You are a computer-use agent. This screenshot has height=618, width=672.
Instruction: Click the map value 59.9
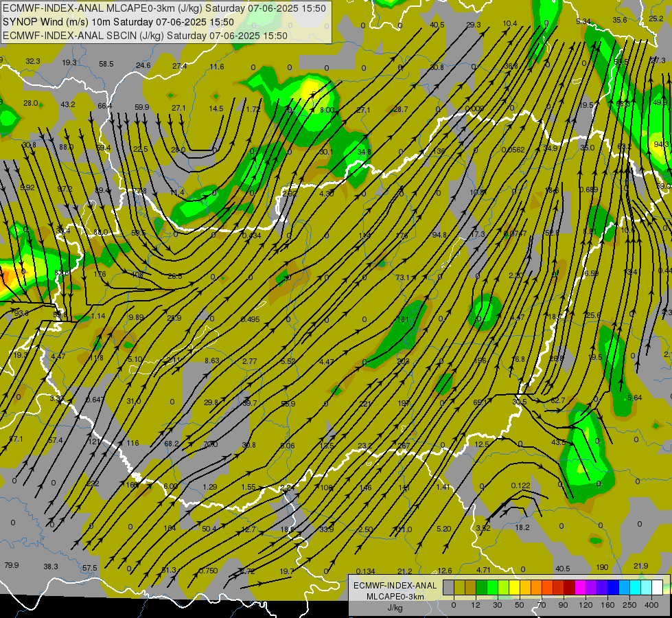[x=141, y=107]
